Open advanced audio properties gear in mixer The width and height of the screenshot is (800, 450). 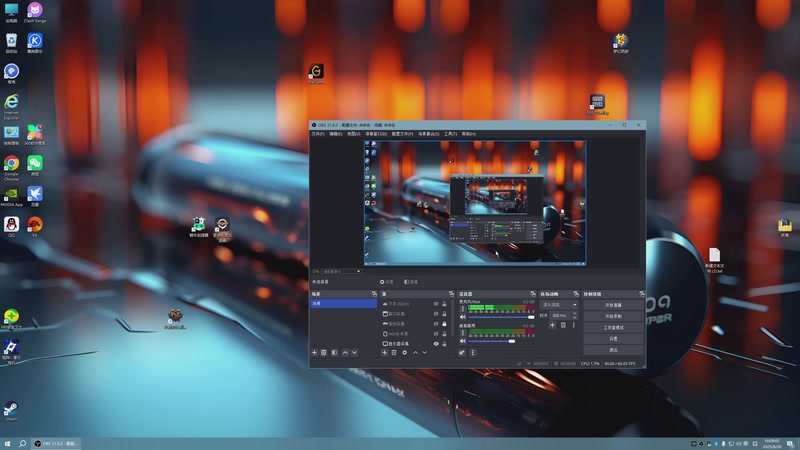(x=462, y=353)
